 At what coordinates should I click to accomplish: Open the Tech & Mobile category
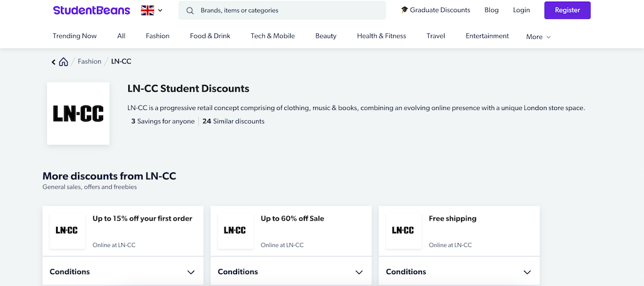pos(273,36)
